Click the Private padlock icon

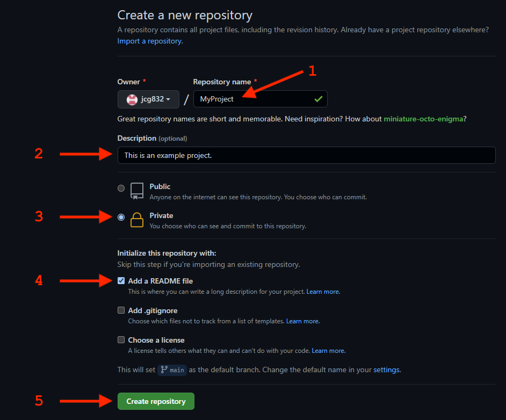(x=137, y=220)
